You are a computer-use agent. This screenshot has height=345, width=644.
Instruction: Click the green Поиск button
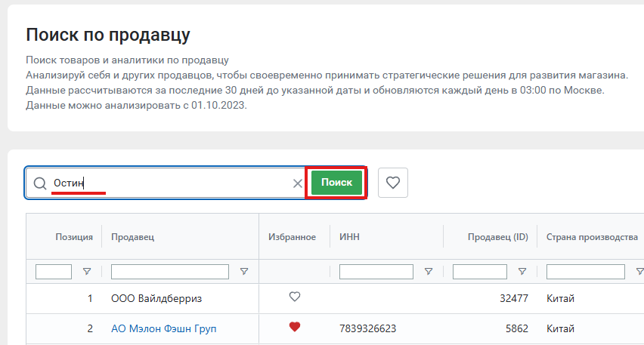coord(336,183)
